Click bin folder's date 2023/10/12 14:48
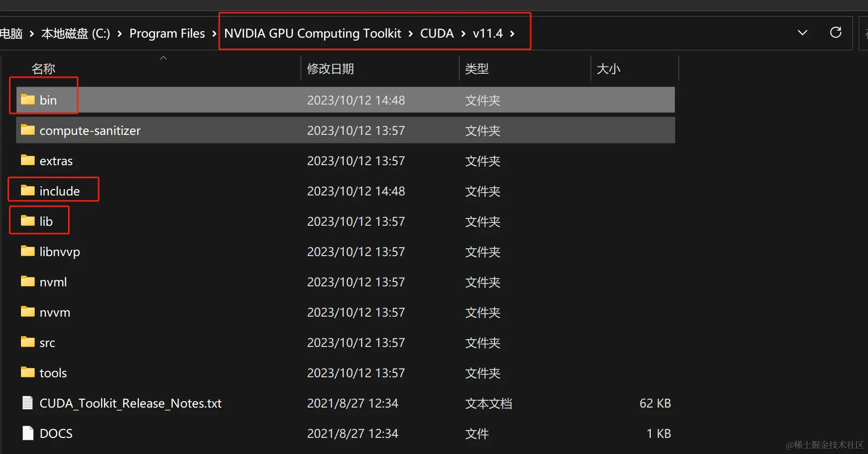 (x=356, y=100)
